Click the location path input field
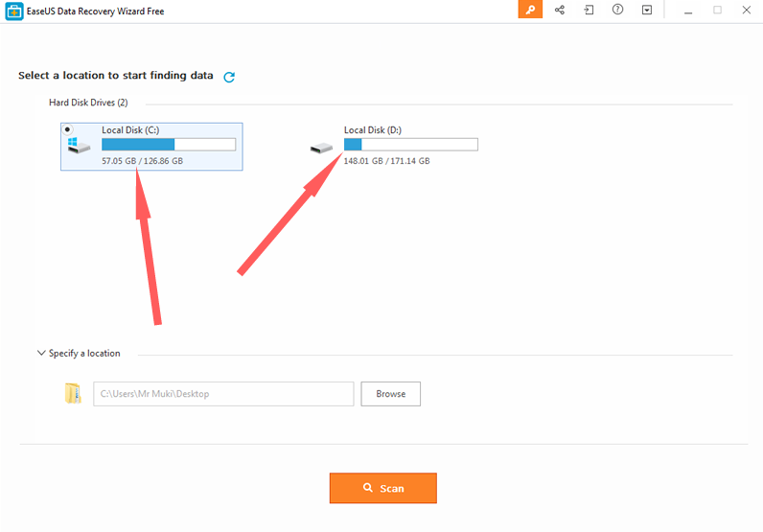This screenshot has width=763, height=532. 223,394
